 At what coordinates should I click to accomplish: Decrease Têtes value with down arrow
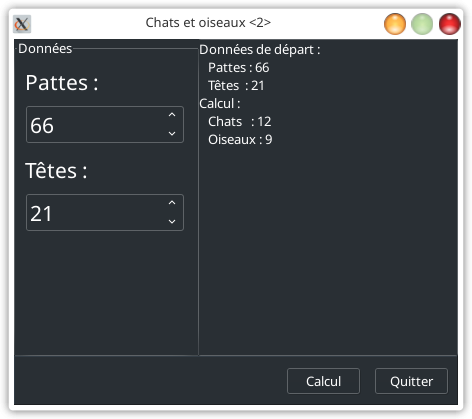(172, 222)
